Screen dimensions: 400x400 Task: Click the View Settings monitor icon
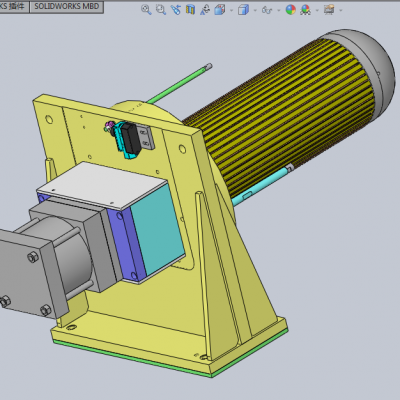click(329, 10)
